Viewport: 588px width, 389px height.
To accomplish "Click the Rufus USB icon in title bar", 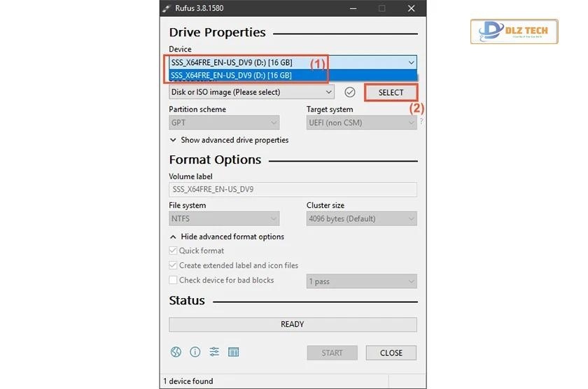I will tap(167, 8).
